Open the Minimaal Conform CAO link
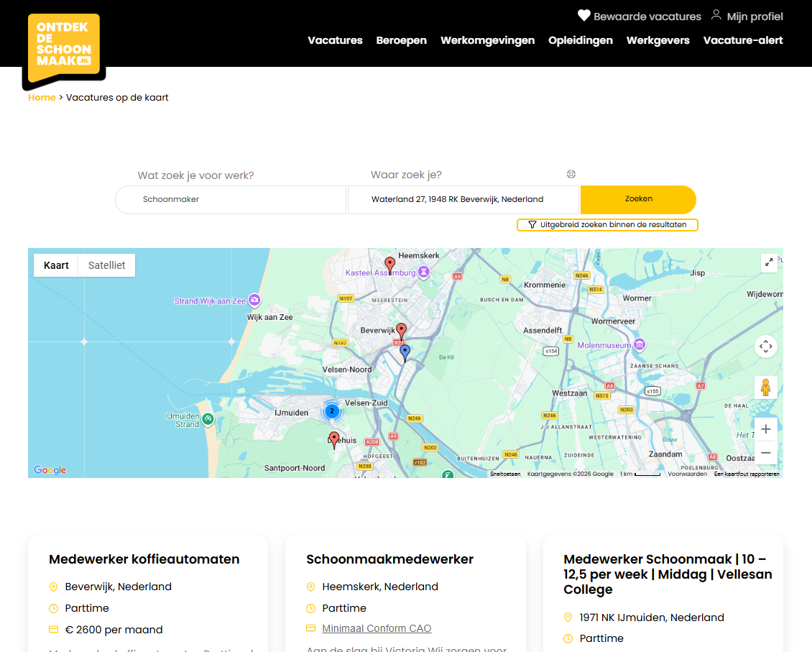Screen dimensions: 812x652 pos(377,628)
